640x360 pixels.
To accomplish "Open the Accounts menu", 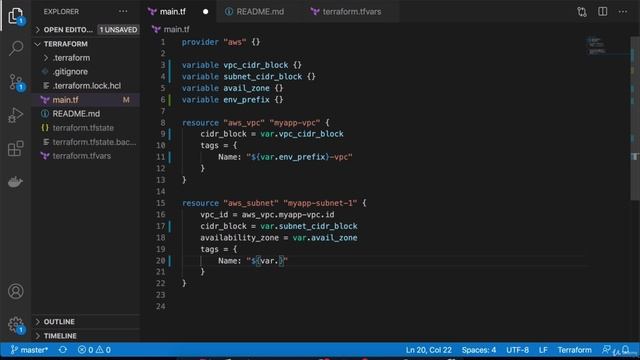I will [x=16, y=291].
